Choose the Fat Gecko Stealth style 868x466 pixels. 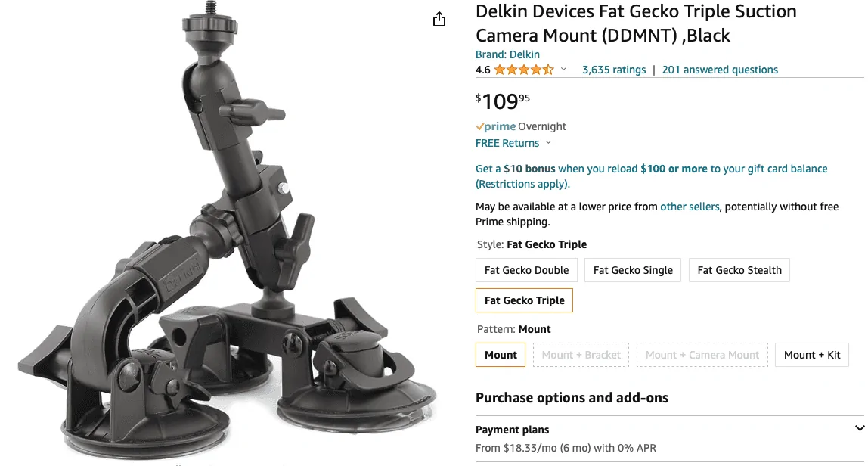point(739,270)
